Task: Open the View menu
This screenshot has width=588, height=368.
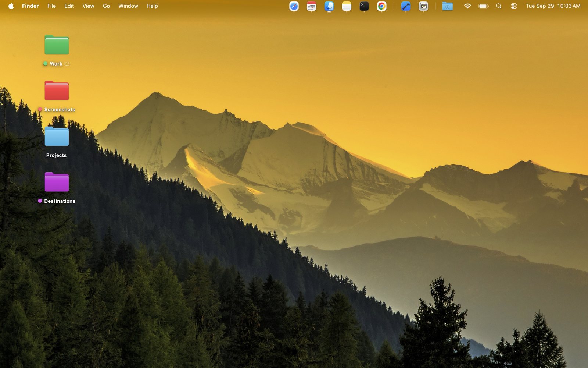Action: [x=88, y=6]
